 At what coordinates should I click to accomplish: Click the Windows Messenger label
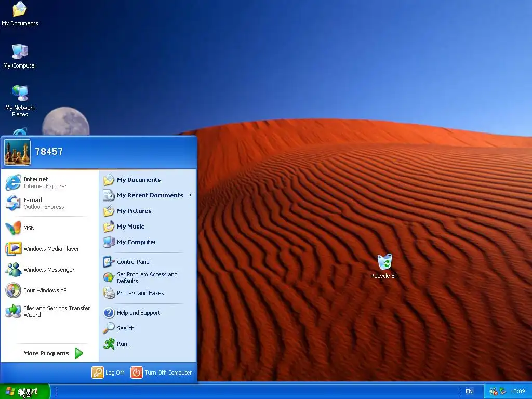[49, 270]
